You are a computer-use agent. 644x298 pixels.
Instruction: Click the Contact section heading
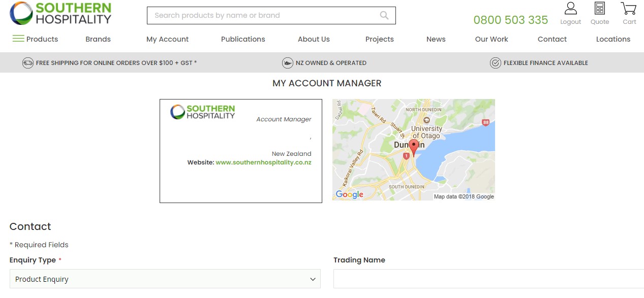pyautogui.click(x=30, y=226)
